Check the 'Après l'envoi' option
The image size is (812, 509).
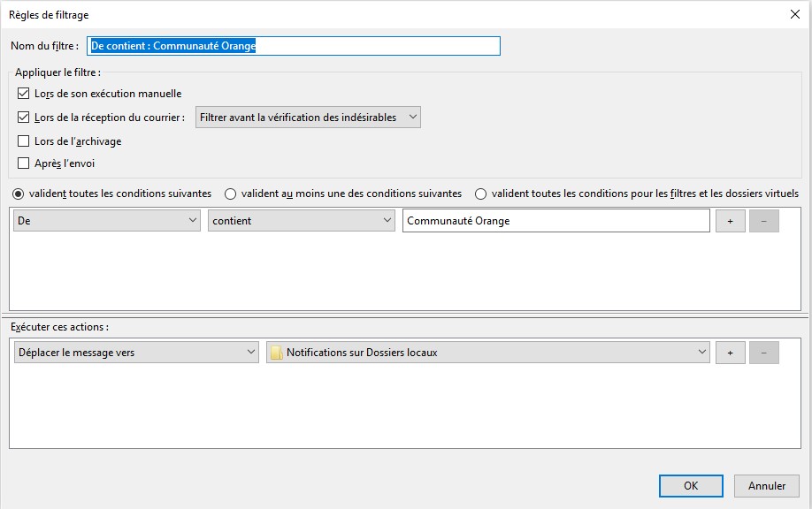click(22, 163)
